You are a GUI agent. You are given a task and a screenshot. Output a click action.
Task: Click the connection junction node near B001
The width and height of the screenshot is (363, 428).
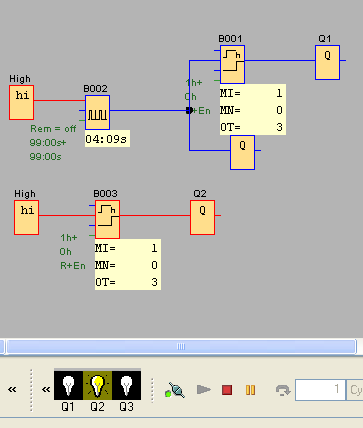pos(189,110)
